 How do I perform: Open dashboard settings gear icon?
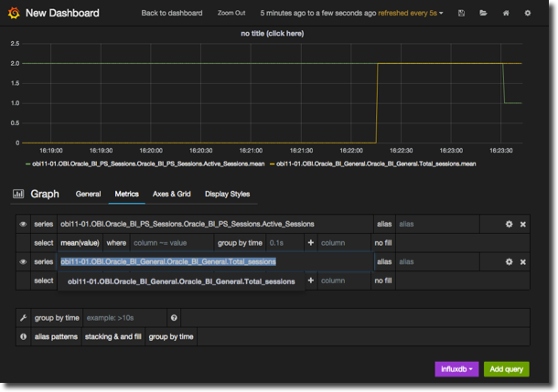pyautogui.click(x=528, y=14)
